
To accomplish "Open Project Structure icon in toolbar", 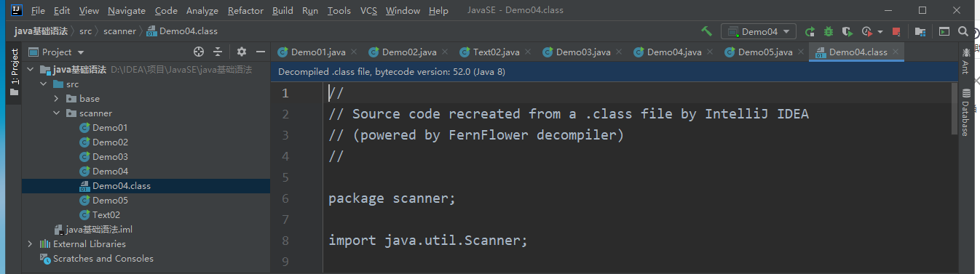I will [920, 31].
